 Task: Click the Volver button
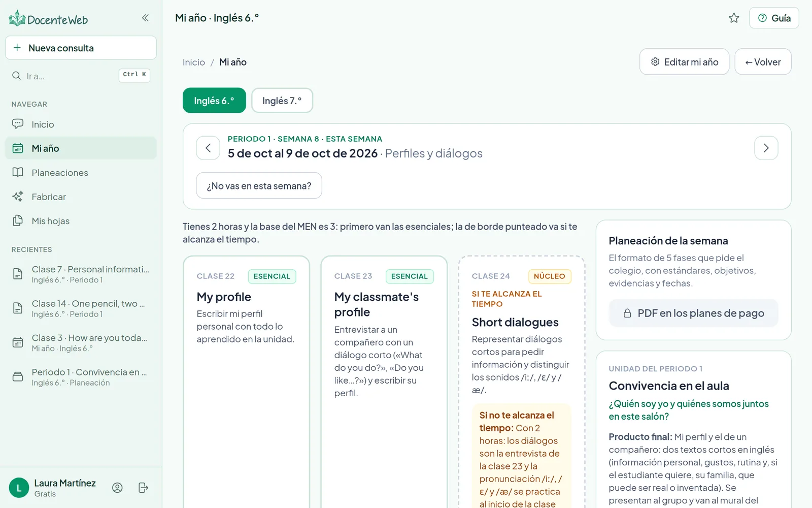(x=763, y=62)
